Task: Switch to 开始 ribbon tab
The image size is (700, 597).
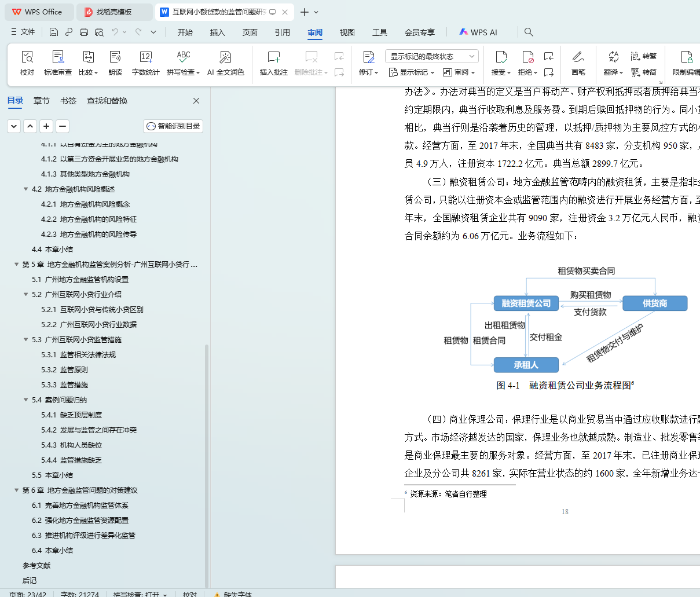Action: point(185,32)
